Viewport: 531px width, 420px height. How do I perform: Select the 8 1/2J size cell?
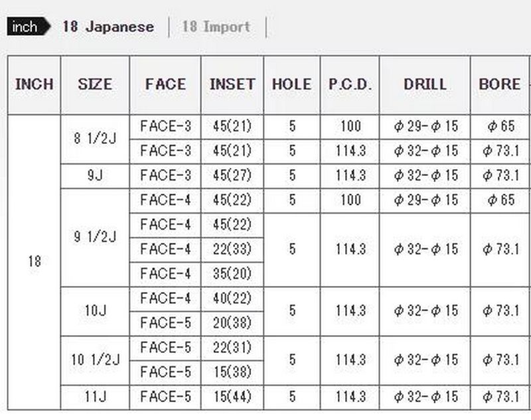[x=95, y=139]
